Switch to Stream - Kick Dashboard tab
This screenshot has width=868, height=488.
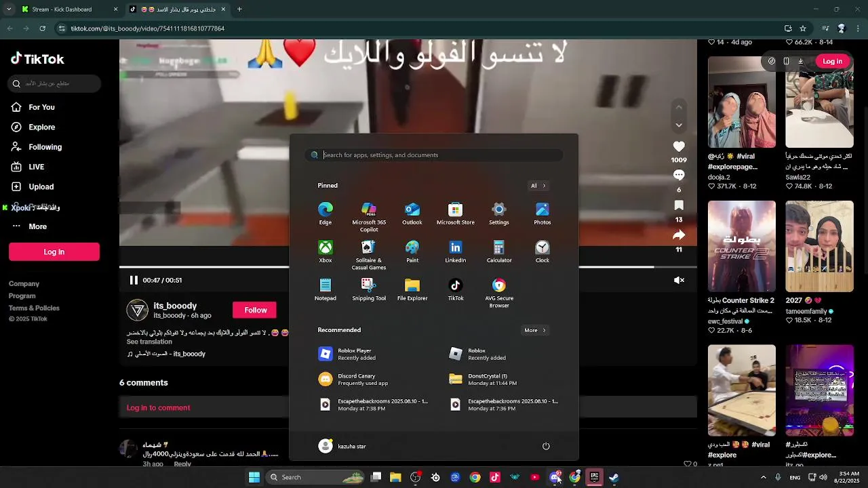(x=69, y=9)
